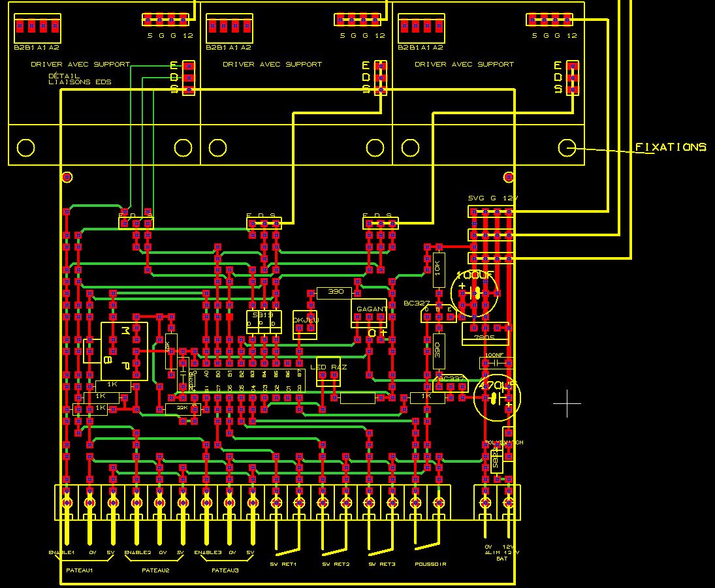The width and height of the screenshot is (715, 588).
Task: Click the leftmost DRIVER AVEC SUPPORT title
Action: click(80, 64)
